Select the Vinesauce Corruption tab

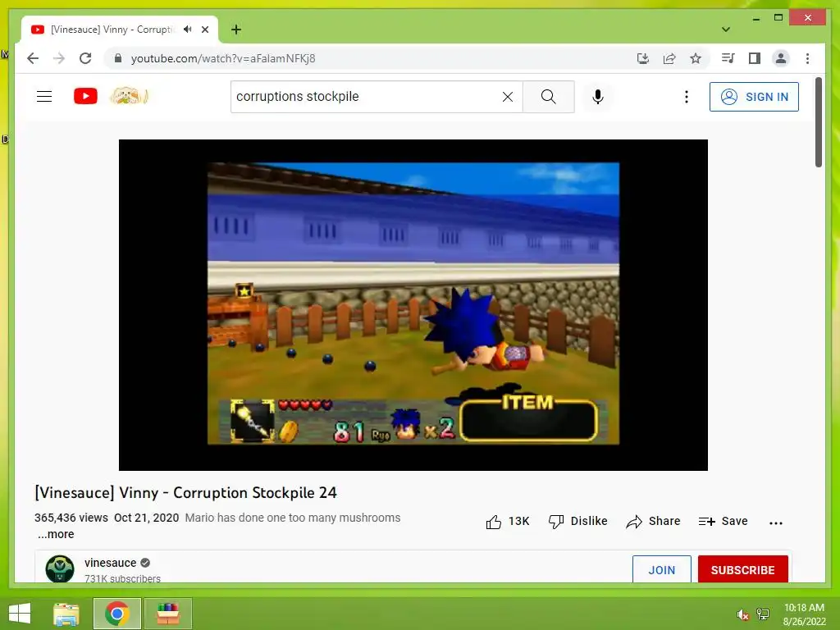click(120, 30)
